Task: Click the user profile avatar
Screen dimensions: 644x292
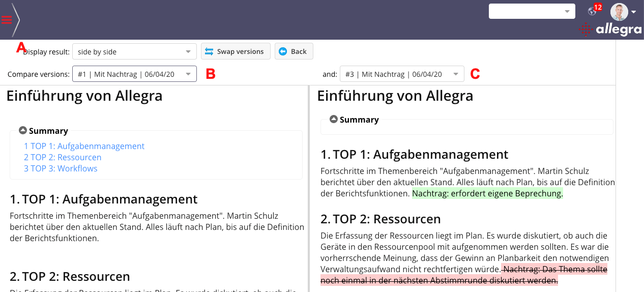Action: click(619, 12)
